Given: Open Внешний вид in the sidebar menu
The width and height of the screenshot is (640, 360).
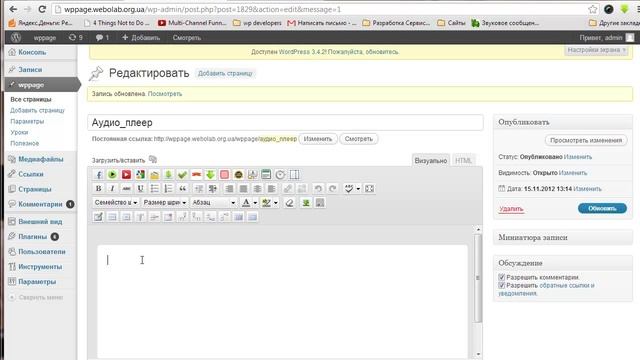Looking at the screenshot, I should [x=40, y=221].
